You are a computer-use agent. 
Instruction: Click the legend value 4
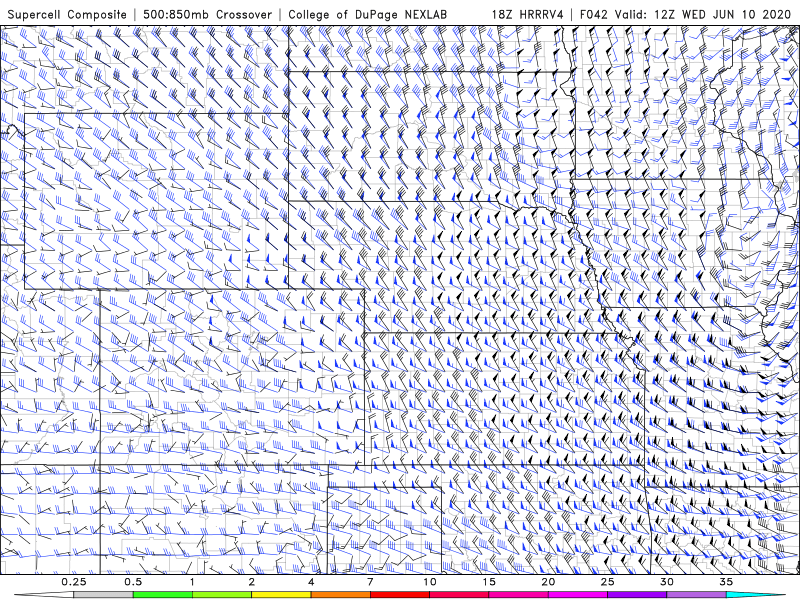pyautogui.click(x=311, y=582)
